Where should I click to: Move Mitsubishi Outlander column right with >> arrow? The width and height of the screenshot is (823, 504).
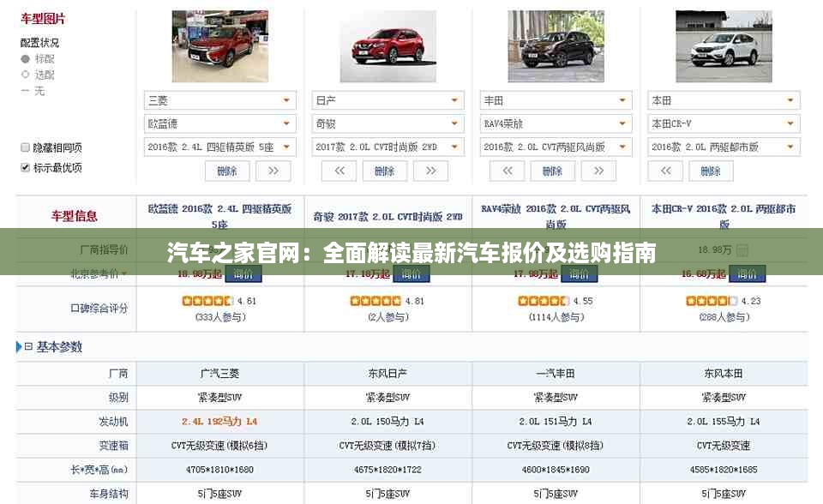(273, 171)
